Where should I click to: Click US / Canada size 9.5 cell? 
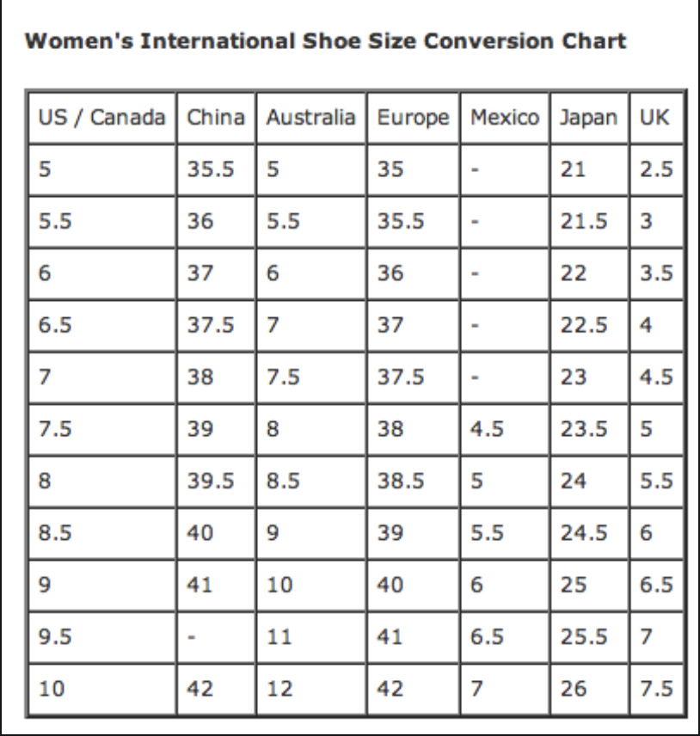tap(101, 637)
